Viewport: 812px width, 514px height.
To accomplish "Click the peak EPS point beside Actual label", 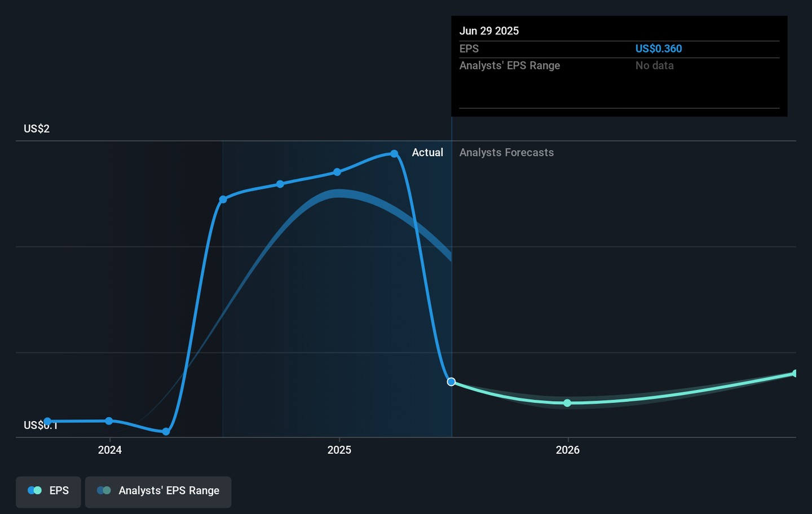I will point(394,154).
